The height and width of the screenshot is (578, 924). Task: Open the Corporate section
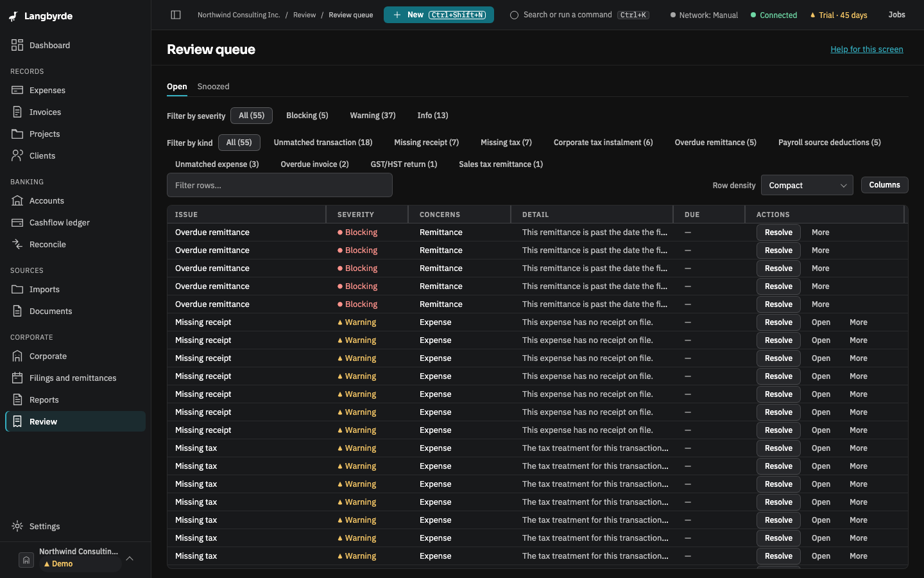[75, 356]
